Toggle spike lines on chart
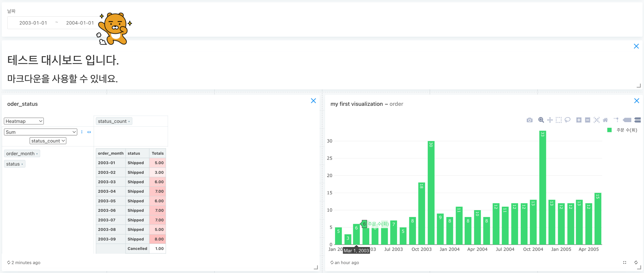The width and height of the screenshot is (644, 273). pos(616,120)
